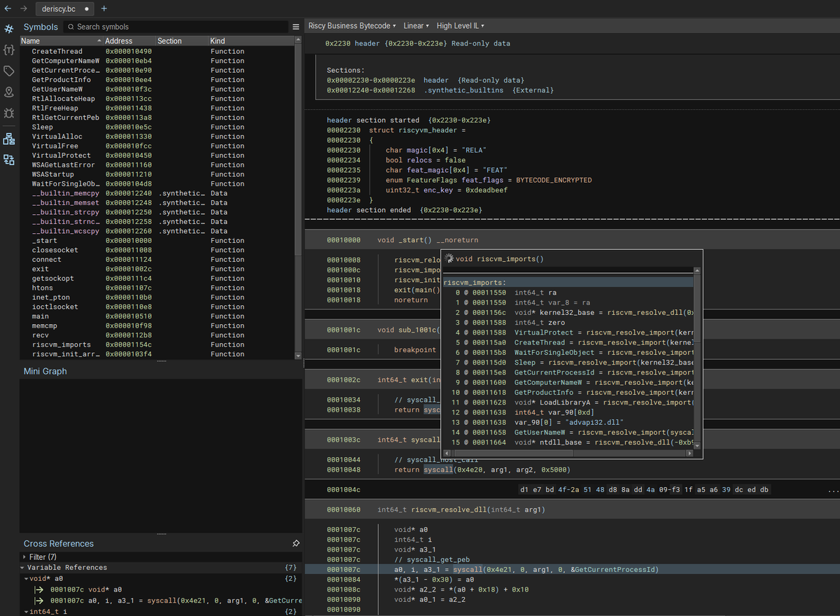Sort symbols by Name column
The width and height of the screenshot is (840, 616).
click(61, 41)
